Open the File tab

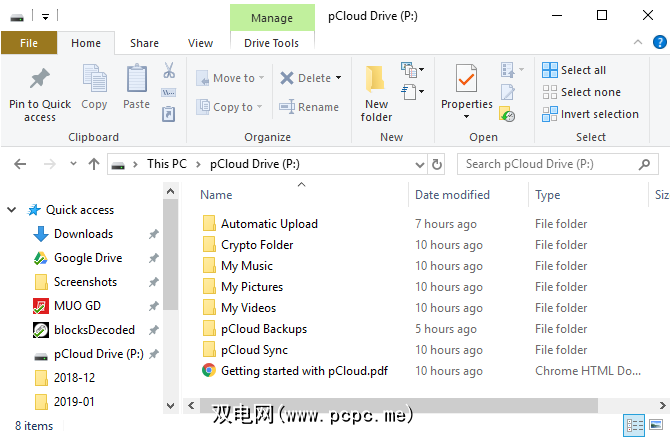pos(29,43)
